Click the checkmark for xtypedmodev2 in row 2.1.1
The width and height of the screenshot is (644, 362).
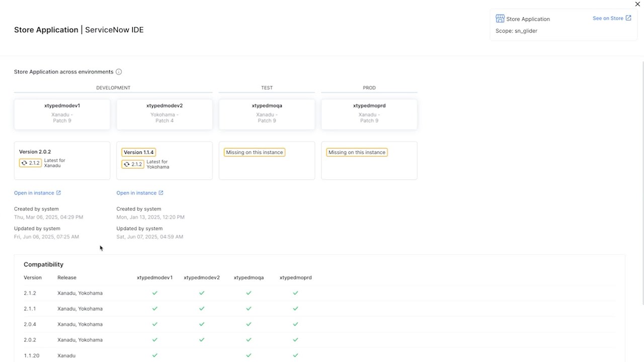coord(202,308)
